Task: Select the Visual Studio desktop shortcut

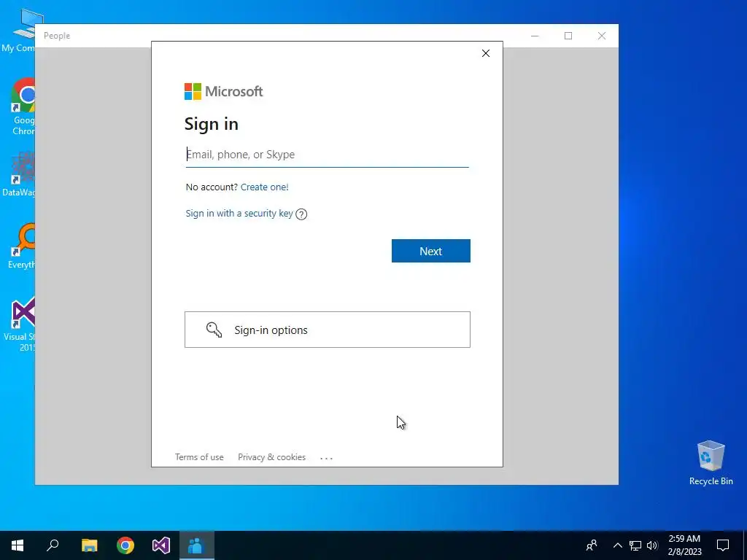Action: [20, 324]
